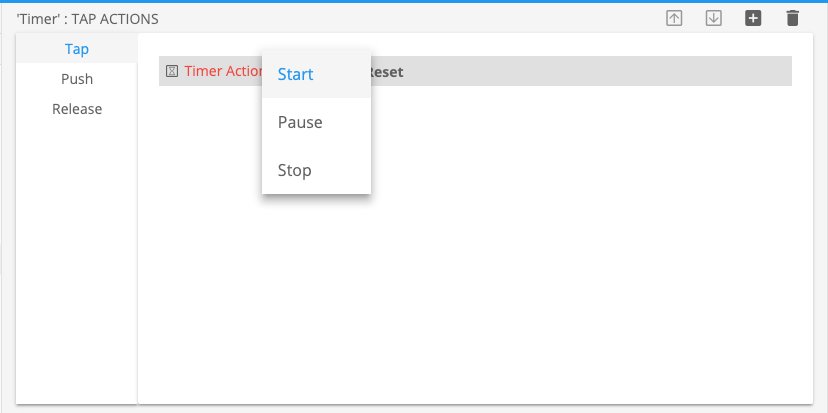This screenshot has width=828, height=413.
Task: Click blank header space before arrow icons
Action: click(450, 18)
